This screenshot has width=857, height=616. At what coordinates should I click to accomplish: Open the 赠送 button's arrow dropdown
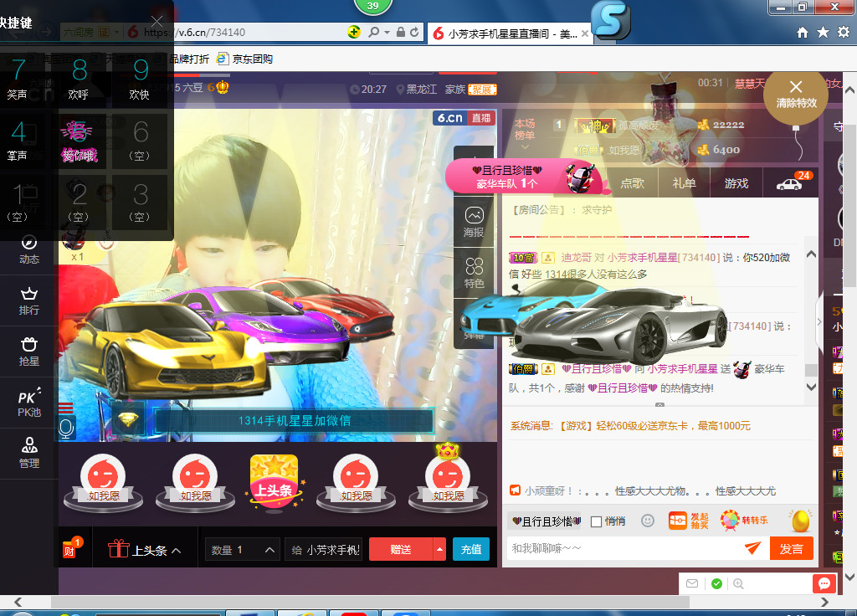click(439, 549)
